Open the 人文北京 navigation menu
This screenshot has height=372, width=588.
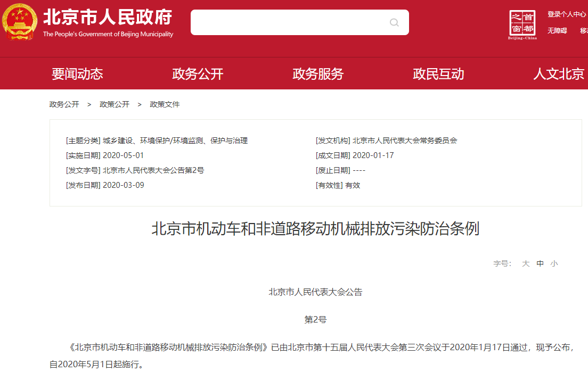[x=558, y=73]
